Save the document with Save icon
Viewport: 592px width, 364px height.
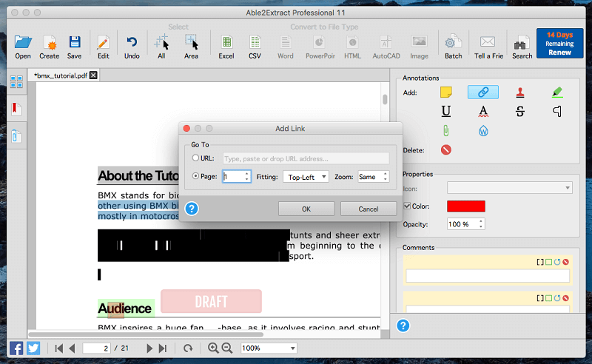(x=75, y=42)
